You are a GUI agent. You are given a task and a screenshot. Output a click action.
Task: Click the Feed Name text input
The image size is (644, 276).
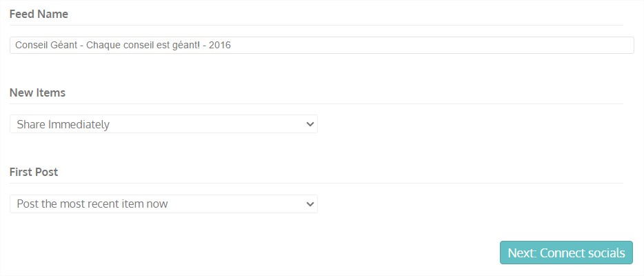pyautogui.click(x=321, y=45)
